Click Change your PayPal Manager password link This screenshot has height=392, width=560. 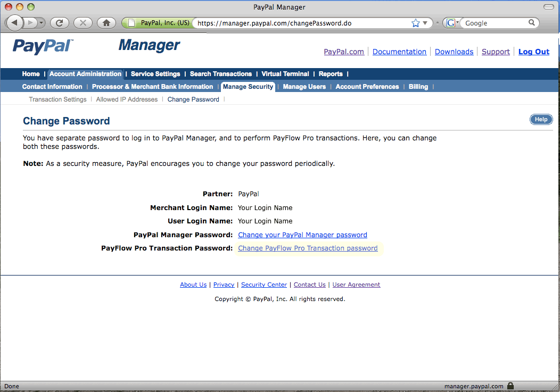302,235
